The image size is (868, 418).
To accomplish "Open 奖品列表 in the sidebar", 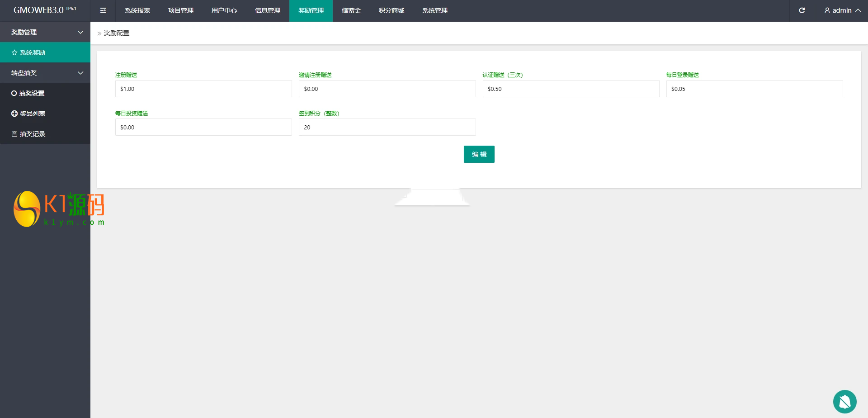I will (45, 114).
